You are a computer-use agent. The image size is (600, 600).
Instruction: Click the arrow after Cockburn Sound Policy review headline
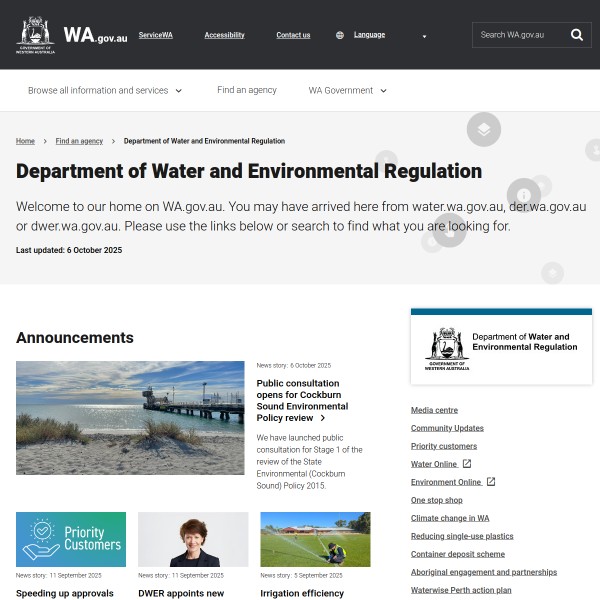point(322,418)
